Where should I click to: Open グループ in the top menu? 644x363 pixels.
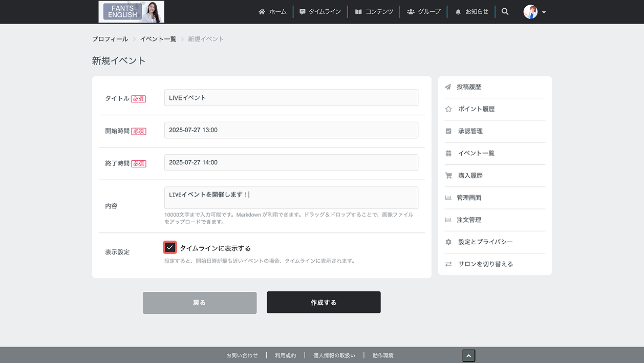(429, 12)
